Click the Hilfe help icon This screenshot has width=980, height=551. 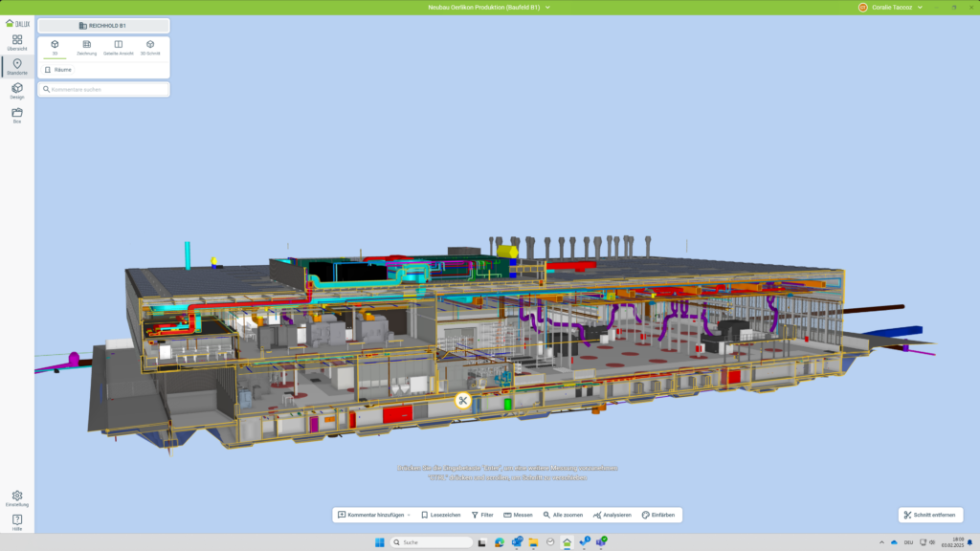tap(17, 521)
